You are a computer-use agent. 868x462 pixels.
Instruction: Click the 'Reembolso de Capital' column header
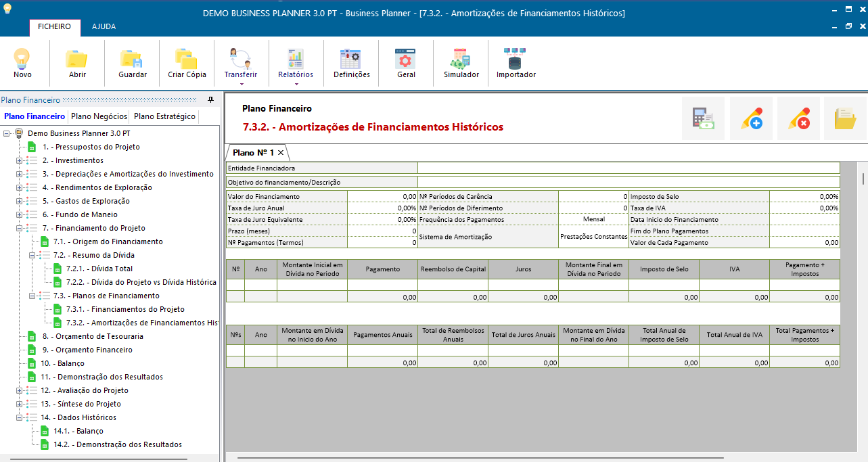(453, 269)
